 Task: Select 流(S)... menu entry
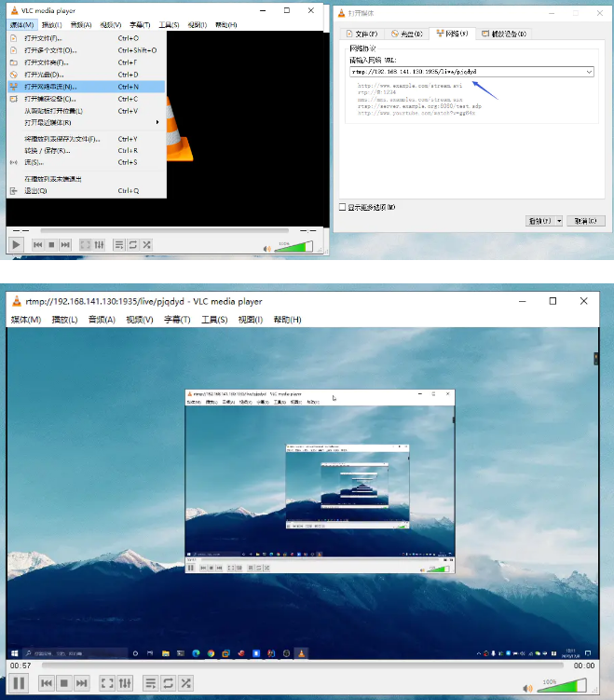coord(87,162)
